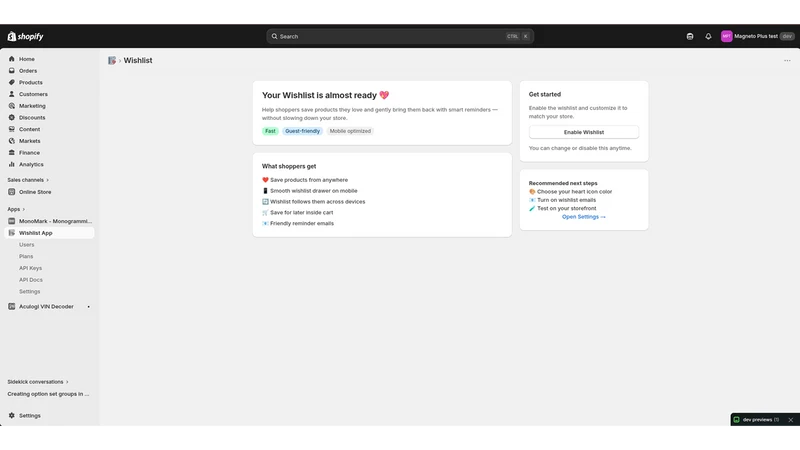Screen dimensions: 800x450
Task: Select the Analytics nav label
Action: (31, 164)
